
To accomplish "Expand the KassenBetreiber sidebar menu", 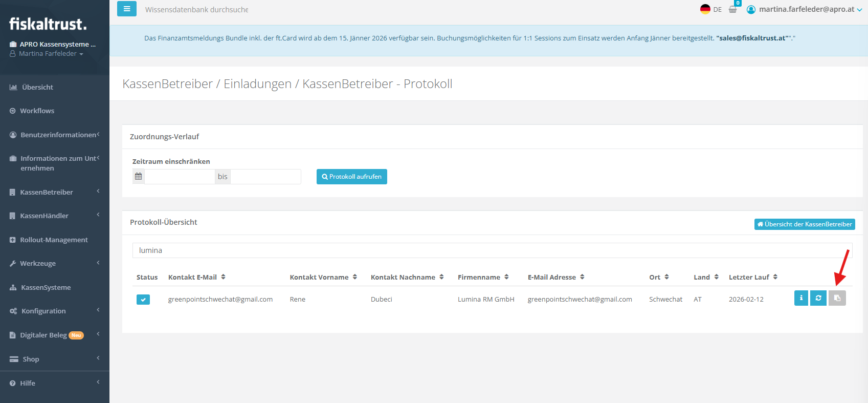I will [54, 192].
